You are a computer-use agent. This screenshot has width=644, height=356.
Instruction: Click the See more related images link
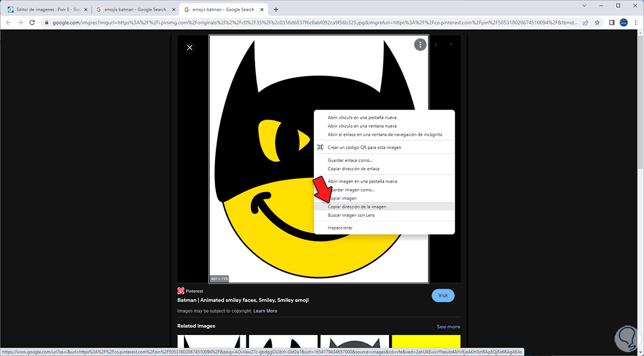pyautogui.click(x=448, y=326)
